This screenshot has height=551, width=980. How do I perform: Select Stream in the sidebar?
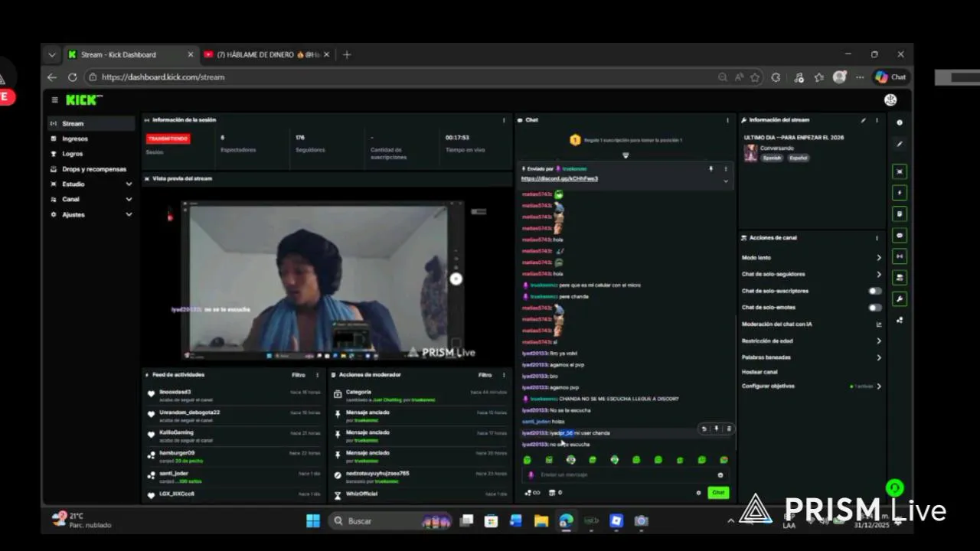[91, 123]
